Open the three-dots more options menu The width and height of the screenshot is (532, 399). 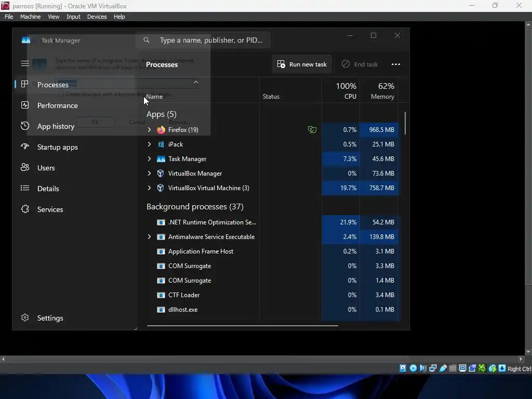tap(395, 64)
